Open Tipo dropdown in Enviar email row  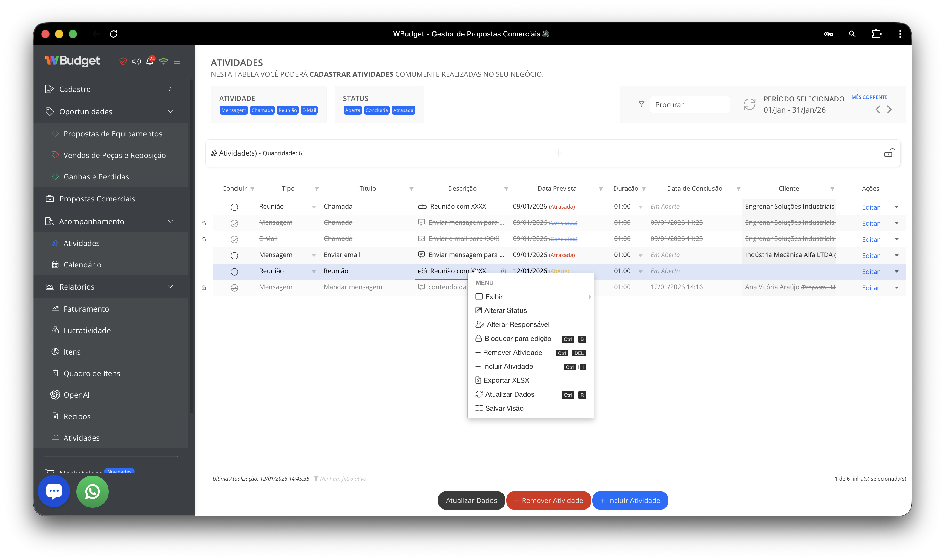314,256
